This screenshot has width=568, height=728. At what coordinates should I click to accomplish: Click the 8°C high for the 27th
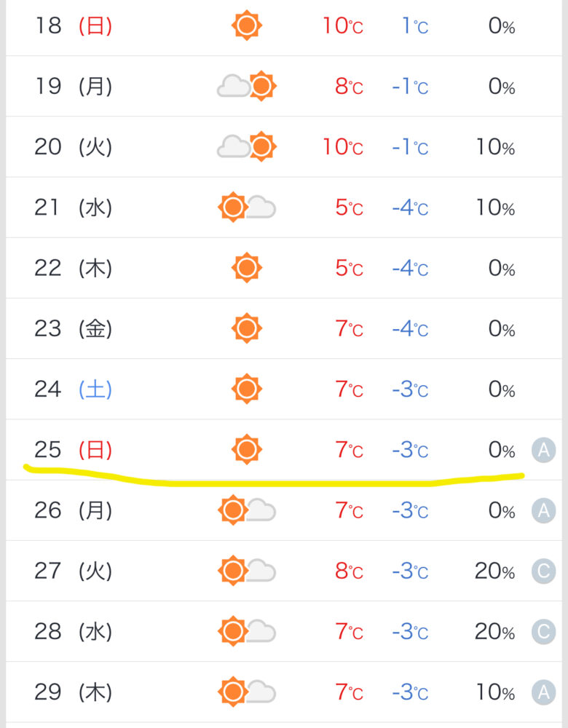[349, 571]
